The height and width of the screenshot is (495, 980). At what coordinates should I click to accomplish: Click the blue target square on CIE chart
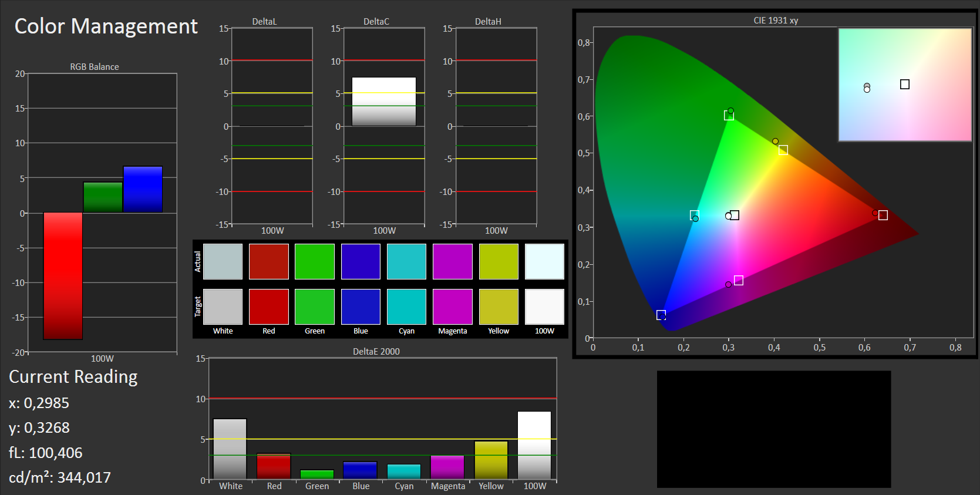click(661, 315)
